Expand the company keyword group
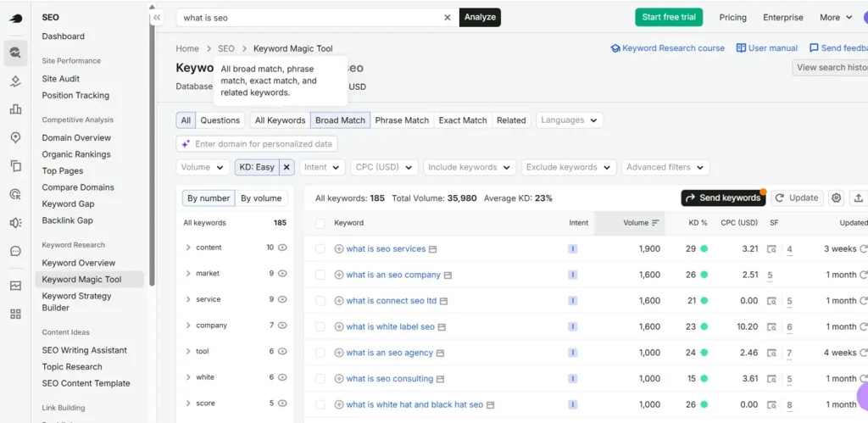The image size is (868, 423). click(x=188, y=326)
